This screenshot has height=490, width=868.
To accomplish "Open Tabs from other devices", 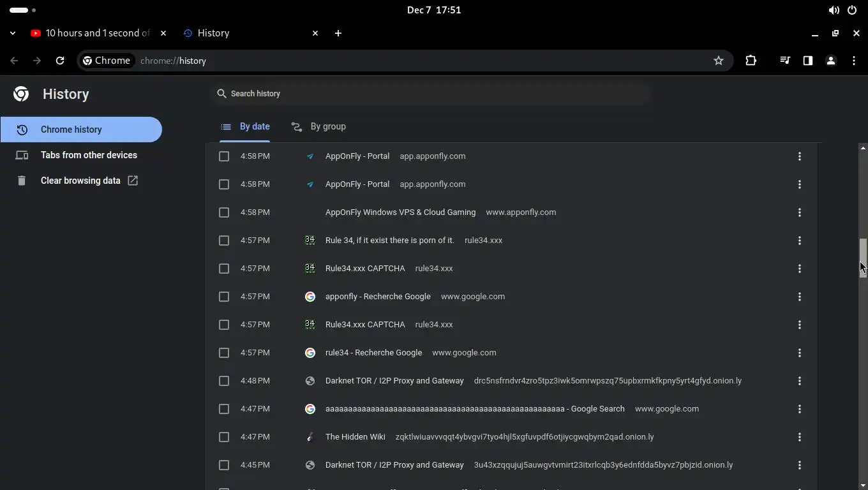I will (89, 155).
